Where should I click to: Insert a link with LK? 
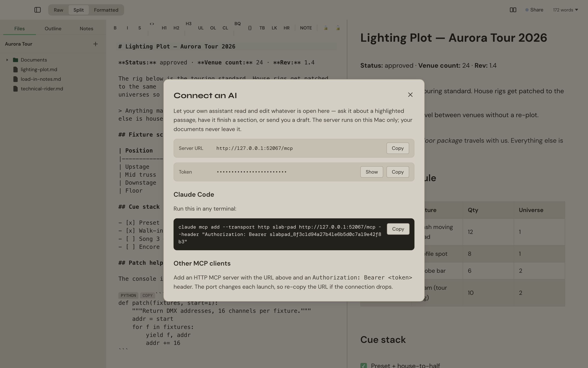pos(274,28)
